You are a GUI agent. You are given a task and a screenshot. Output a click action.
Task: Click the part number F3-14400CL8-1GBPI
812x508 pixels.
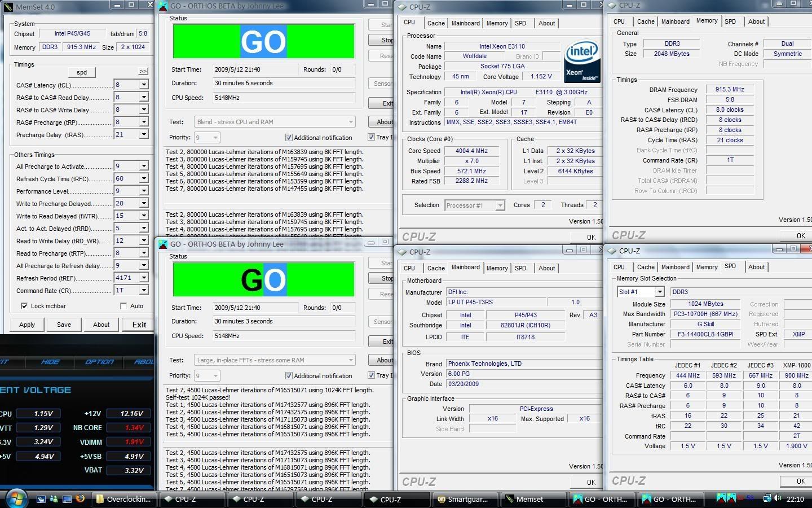[705, 334]
